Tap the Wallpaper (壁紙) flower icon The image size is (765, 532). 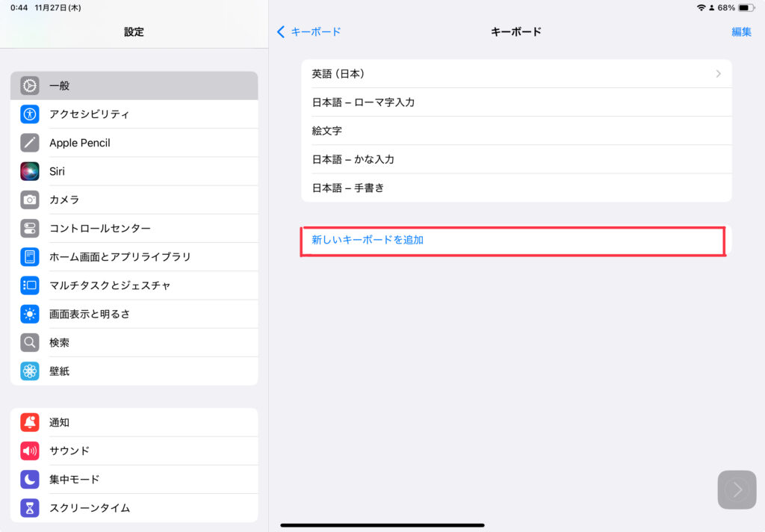point(30,371)
